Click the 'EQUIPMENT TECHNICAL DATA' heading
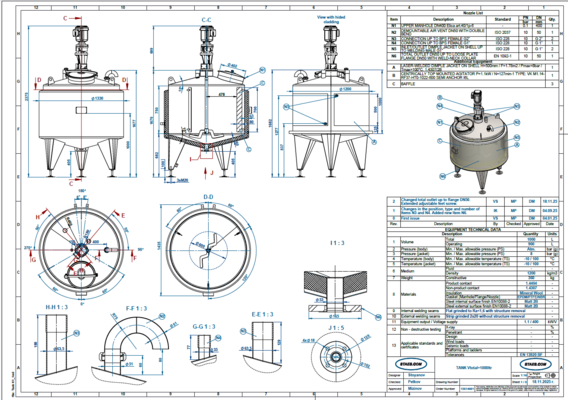The height and width of the screenshot is (400, 568). pos(473,229)
